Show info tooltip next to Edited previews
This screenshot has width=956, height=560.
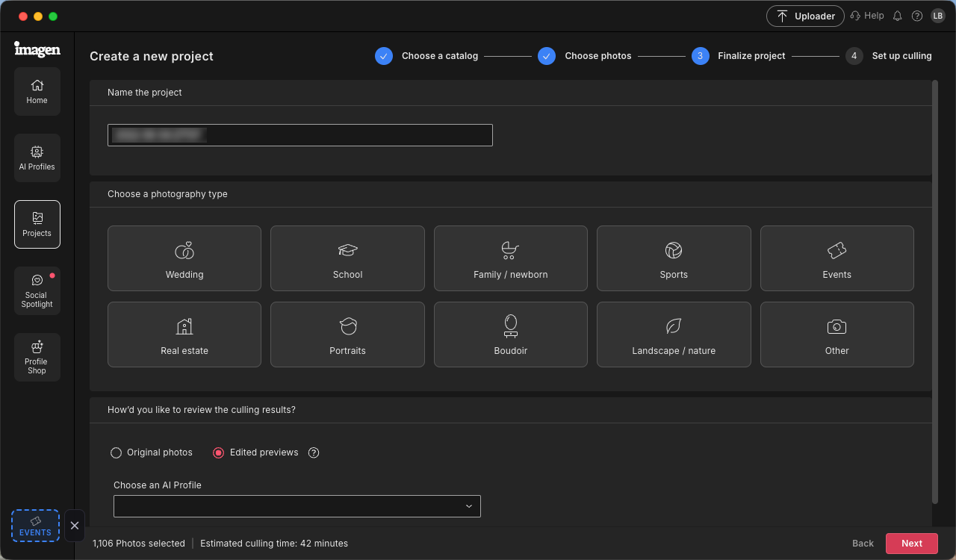pyautogui.click(x=314, y=452)
